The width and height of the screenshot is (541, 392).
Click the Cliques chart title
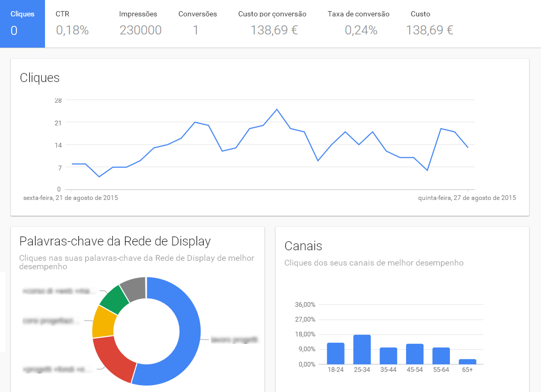coord(41,78)
